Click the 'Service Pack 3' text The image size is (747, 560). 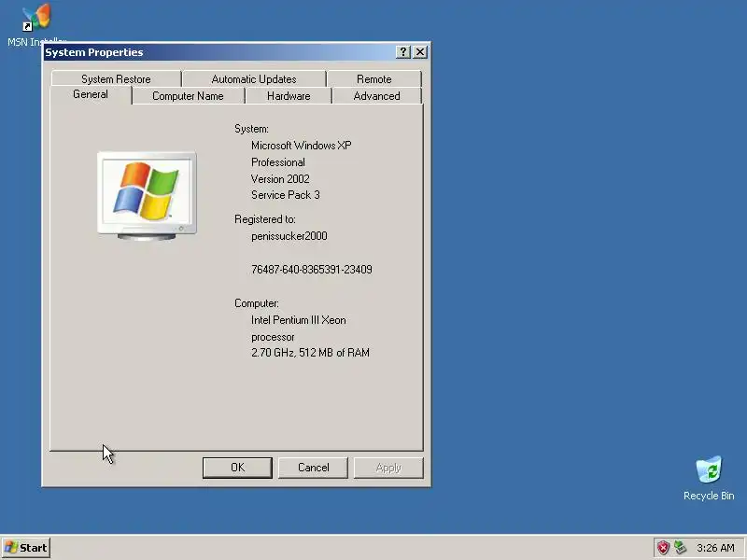click(286, 195)
